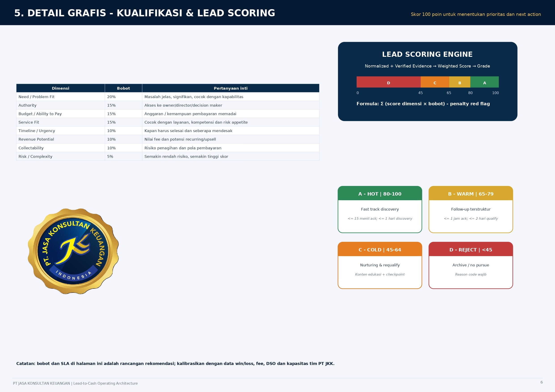Click the D - REJECT | <45 card header
This screenshot has width=555, height=392.
pos(471,249)
